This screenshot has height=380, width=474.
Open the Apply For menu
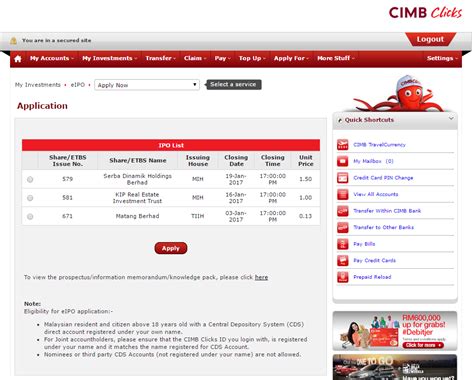point(291,58)
